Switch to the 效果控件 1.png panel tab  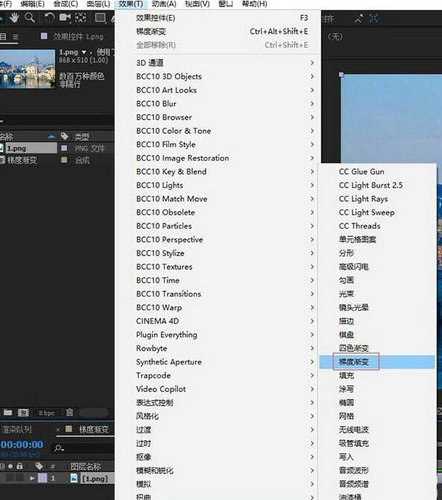coord(78,36)
